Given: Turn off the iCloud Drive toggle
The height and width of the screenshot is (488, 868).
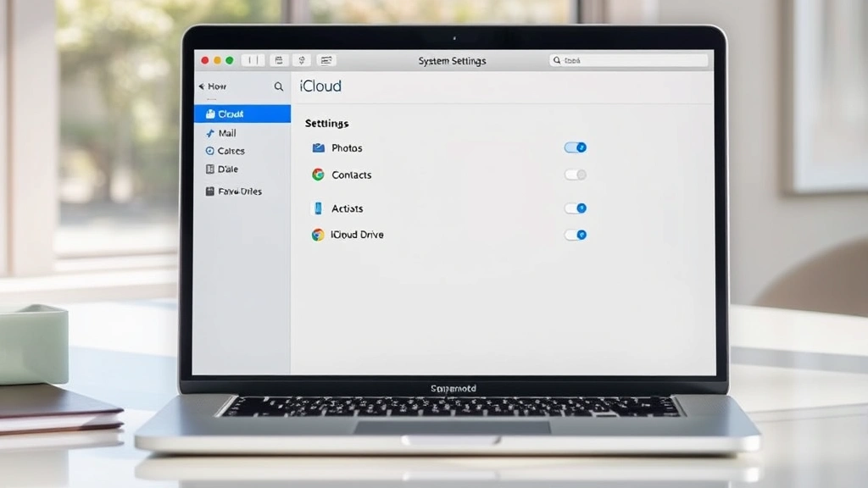Looking at the screenshot, I should click(x=576, y=235).
